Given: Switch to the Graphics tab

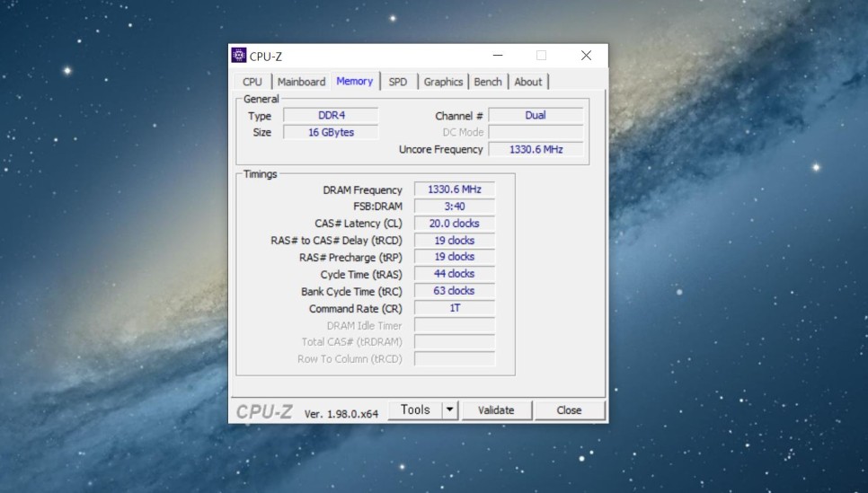Looking at the screenshot, I should [x=443, y=82].
